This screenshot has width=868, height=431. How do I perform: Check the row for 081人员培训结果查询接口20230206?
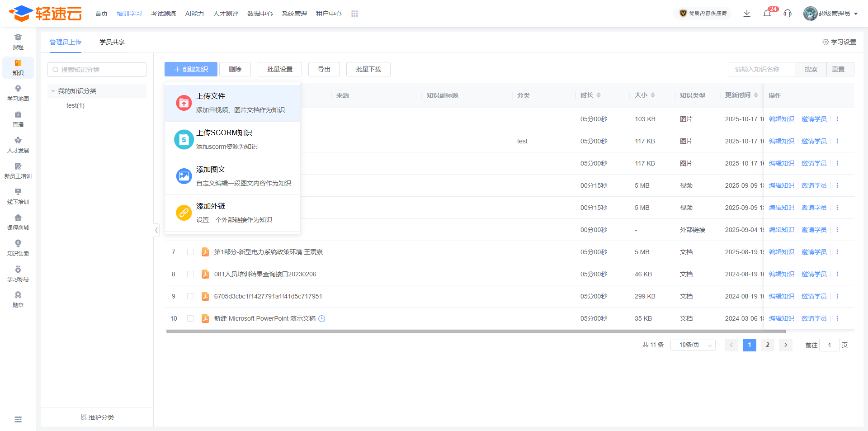click(x=190, y=274)
